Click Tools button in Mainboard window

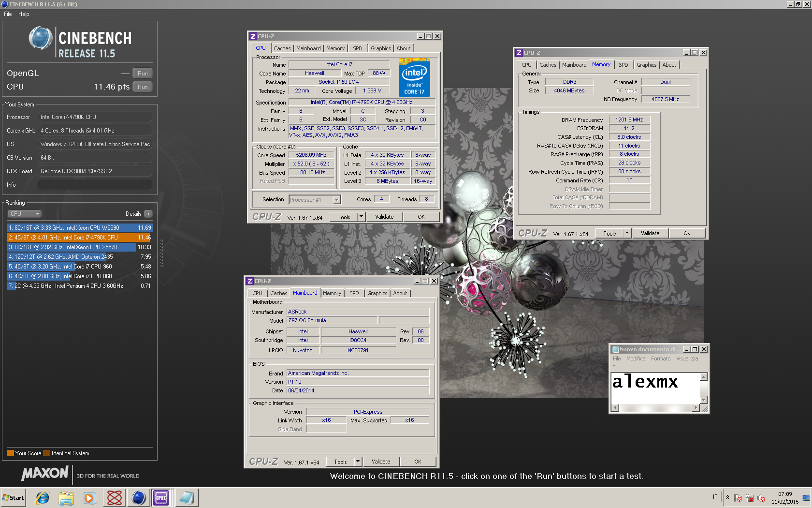click(x=340, y=462)
